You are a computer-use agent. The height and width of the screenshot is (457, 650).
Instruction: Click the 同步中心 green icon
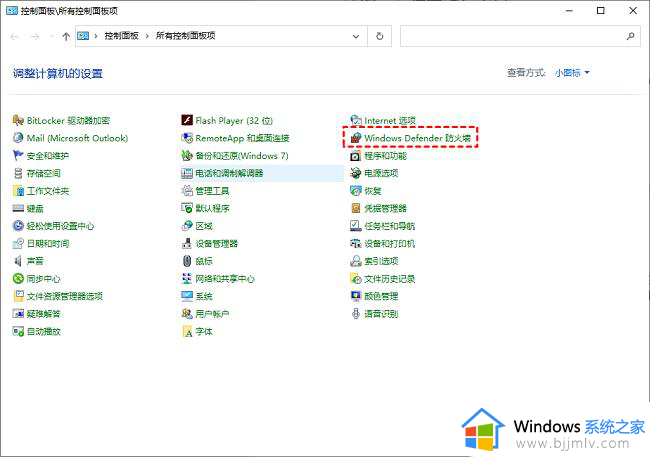(x=18, y=279)
